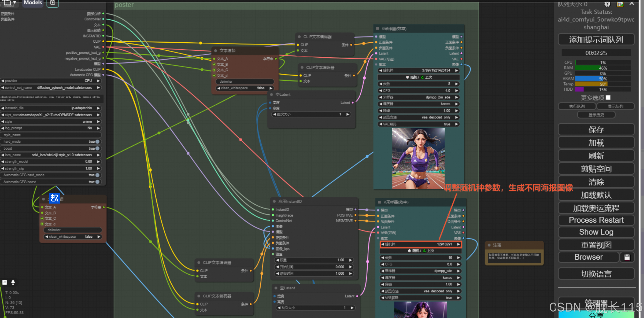Click the pin arrow icon at bottom left
644x318 pixels.
tap(13, 282)
